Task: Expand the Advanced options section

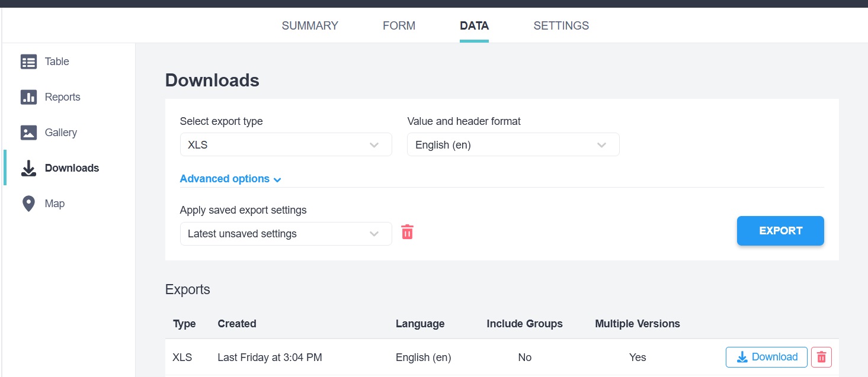Action: (x=230, y=178)
